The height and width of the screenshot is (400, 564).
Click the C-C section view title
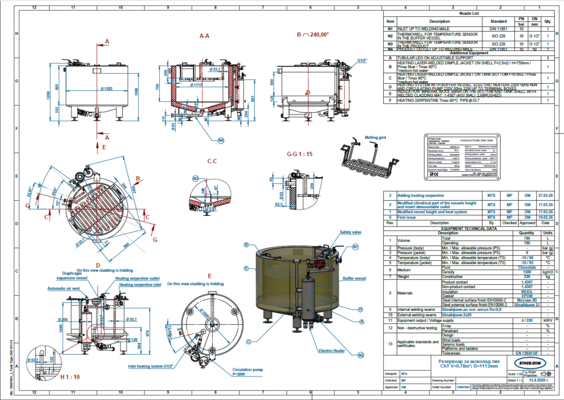pos(212,161)
